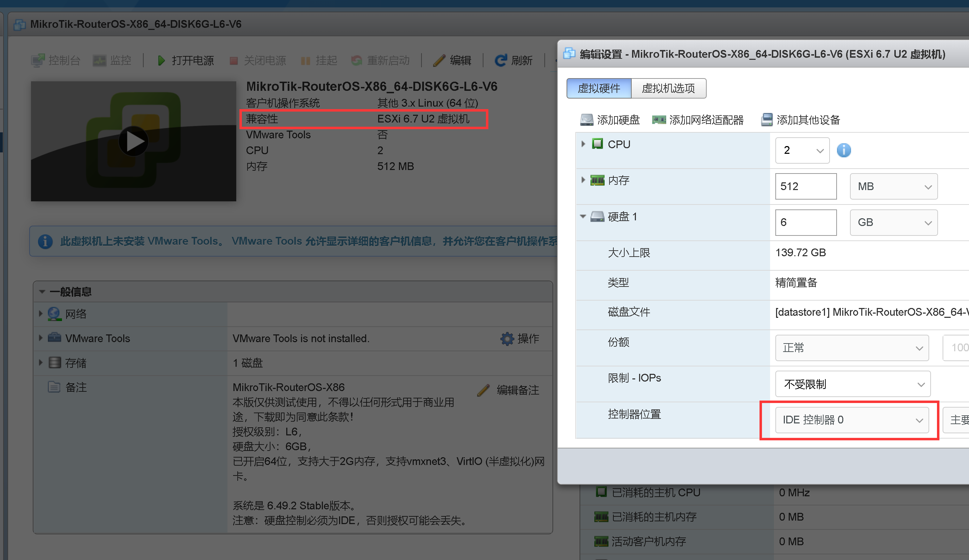
Task: Click the 重新启动 restart icon
Action: 356,60
